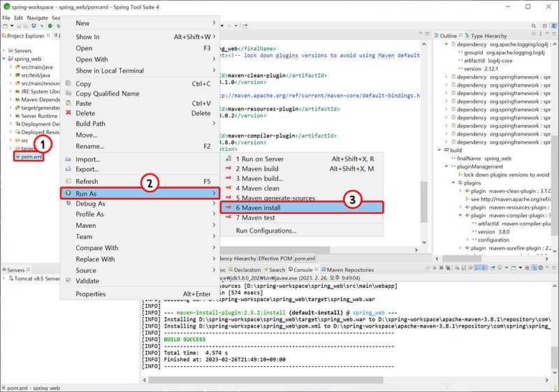Select Maven install from Run As submenu
Screen dimensions: 559x392
[302, 208]
